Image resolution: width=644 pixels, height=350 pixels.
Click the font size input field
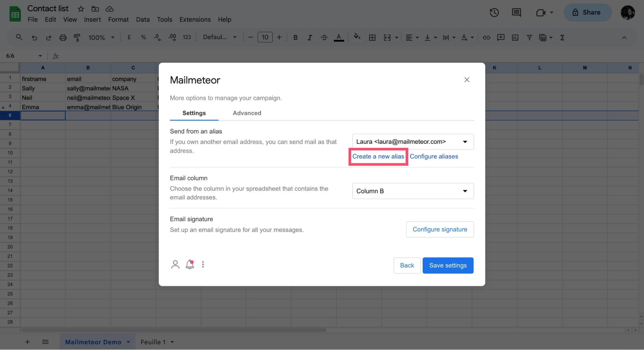(265, 37)
